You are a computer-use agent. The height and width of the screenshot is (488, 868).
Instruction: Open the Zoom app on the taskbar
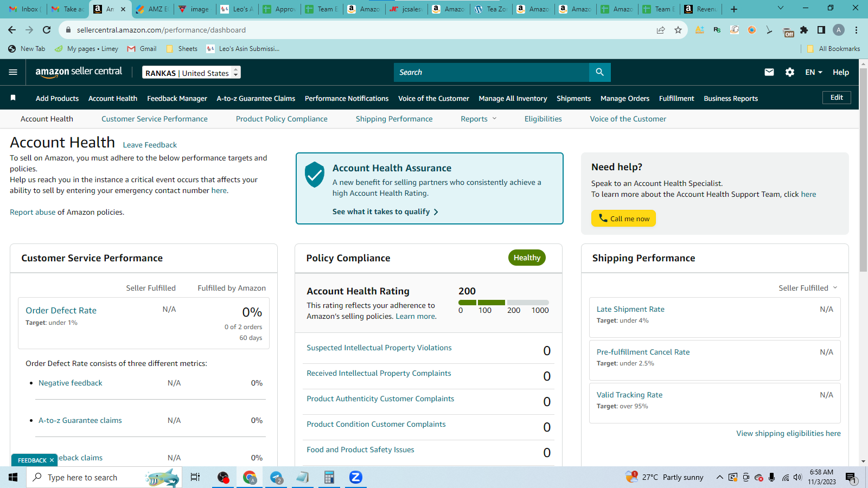point(355,477)
